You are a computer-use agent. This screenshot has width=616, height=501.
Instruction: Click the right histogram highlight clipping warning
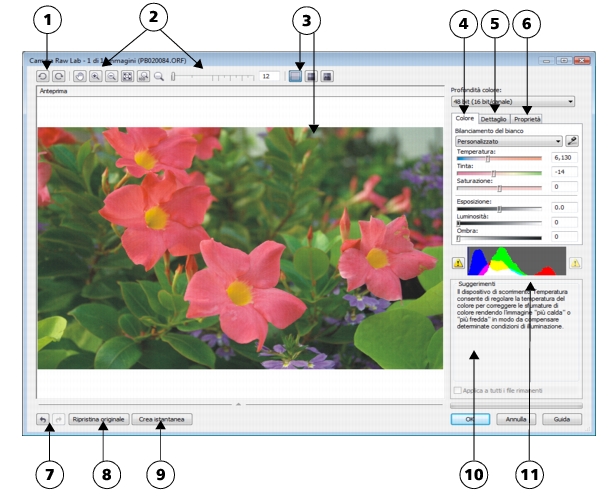click(576, 264)
